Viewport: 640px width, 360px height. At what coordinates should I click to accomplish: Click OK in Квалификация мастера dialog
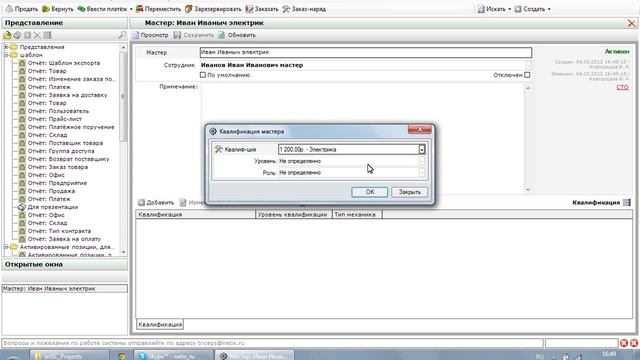pyautogui.click(x=370, y=192)
